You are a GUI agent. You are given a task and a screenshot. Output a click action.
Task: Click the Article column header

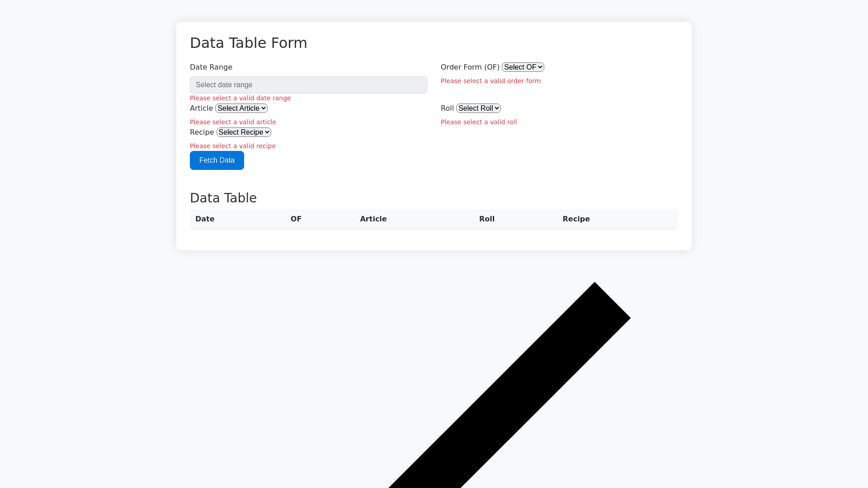coord(373,219)
